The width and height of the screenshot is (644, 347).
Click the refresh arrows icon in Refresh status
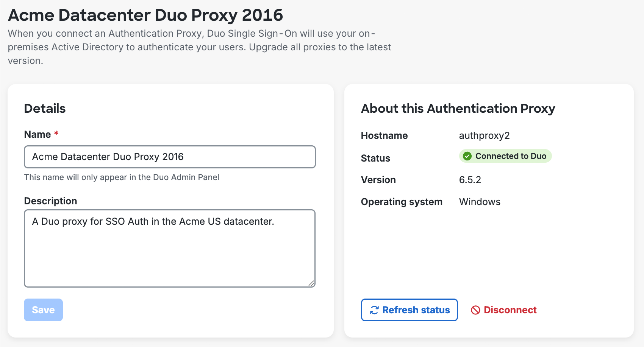click(x=374, y=310)
